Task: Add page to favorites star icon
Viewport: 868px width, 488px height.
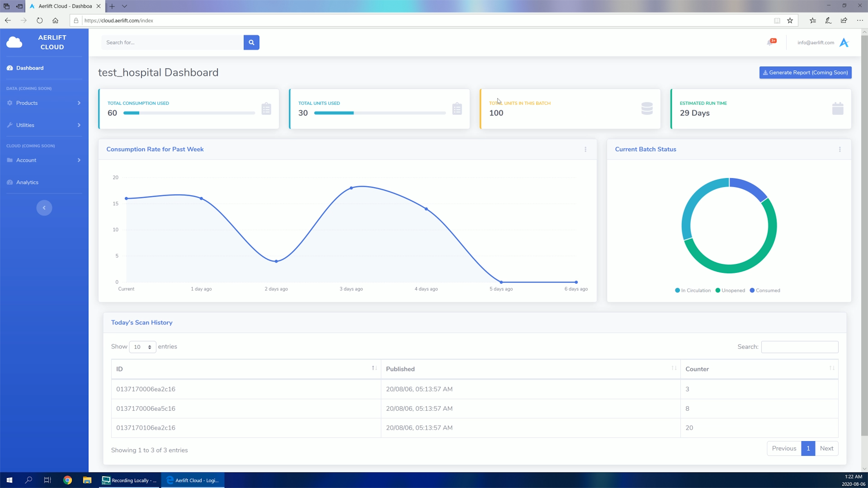Action: 790,21
